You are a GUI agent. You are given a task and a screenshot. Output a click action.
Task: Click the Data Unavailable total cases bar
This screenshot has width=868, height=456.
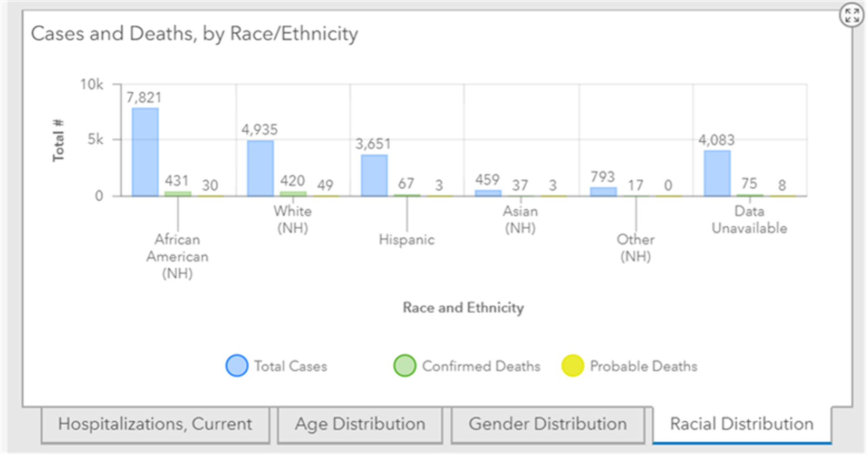click(717, 173)
